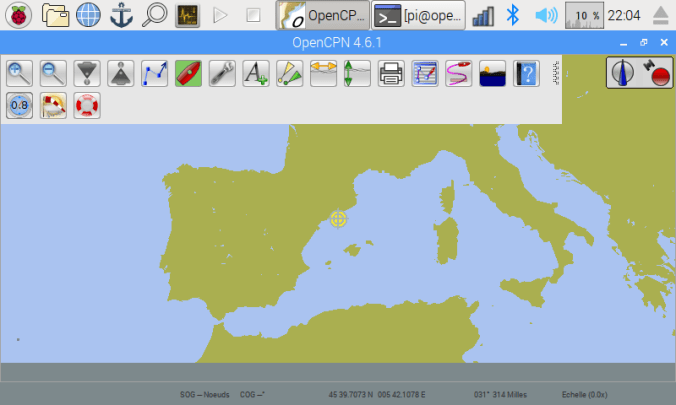Click the zoom in magnifier tool
This screenshot has height=405, width=676.
[x=20, y=73]
